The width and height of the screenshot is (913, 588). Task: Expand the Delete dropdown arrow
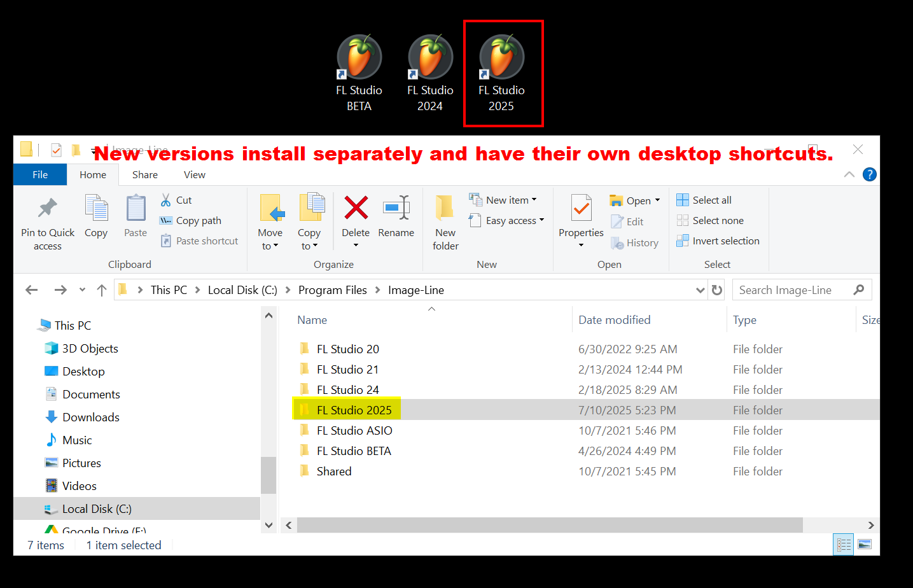click(x=356, y=246)
